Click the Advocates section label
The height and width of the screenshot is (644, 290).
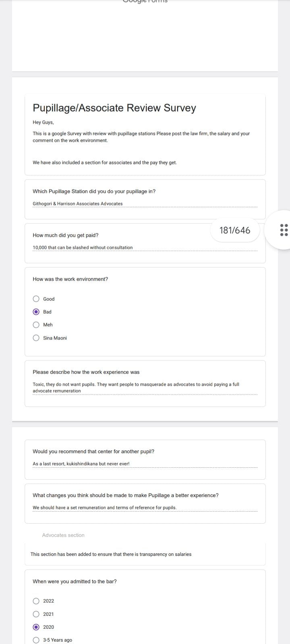pos(63,535)
